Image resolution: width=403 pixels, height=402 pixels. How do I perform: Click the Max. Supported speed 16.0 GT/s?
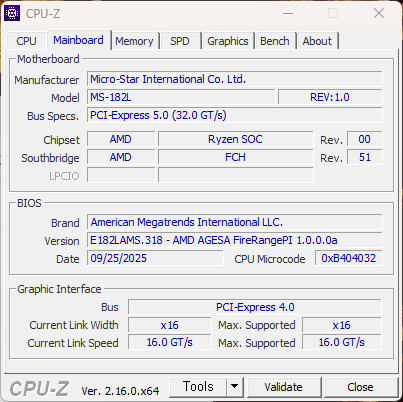coord(342,343)
